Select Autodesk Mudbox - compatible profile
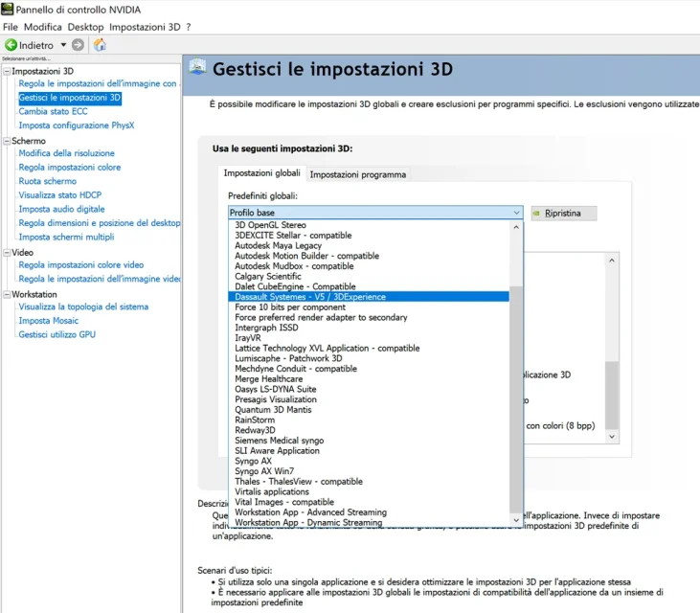Image resolution: width=700 pixels, height=613 pixels. pyautogui.click(x=369, y=266)
